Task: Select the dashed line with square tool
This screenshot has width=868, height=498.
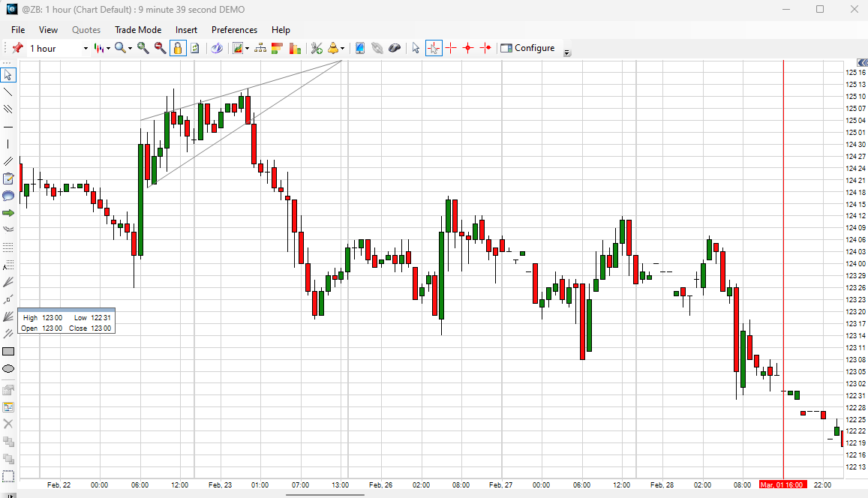Action: click(8, 299)
